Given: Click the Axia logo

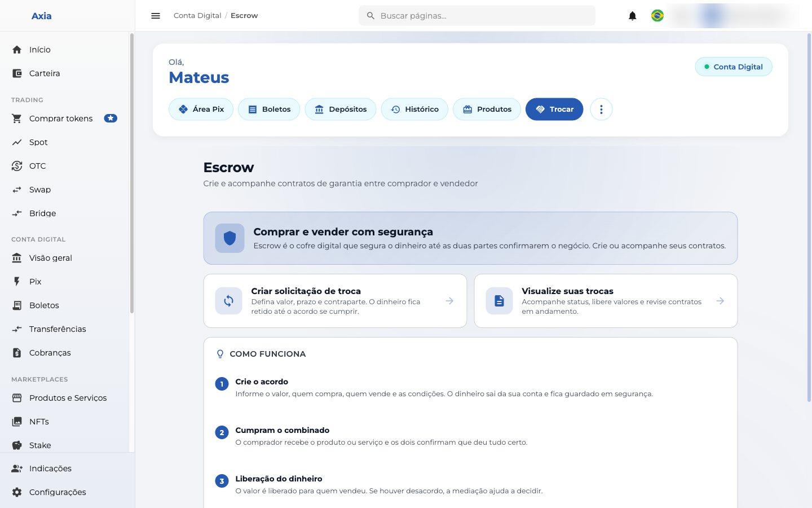Looking at the screenshot, I should click(x=41, y=16).
